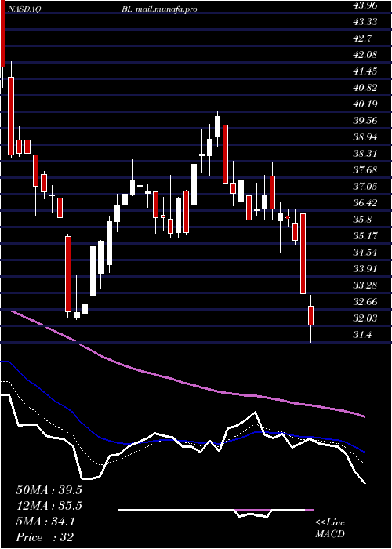Click the 12MA : 35.5 readout

[x=49, y=506]
